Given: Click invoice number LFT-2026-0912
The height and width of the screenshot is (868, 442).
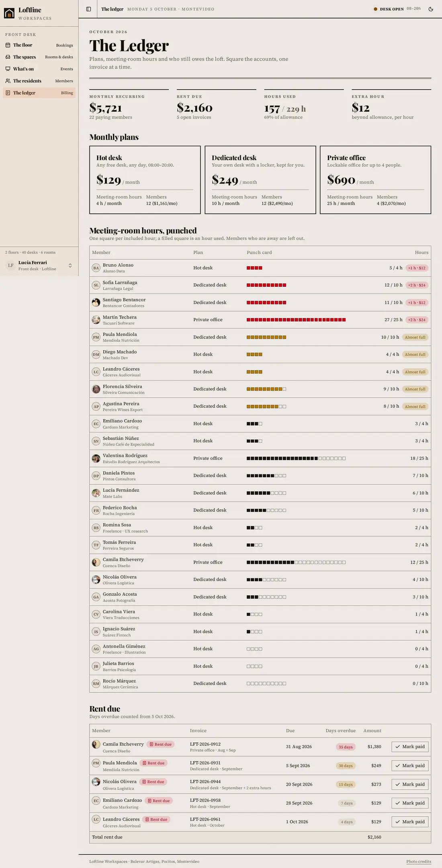Looking at the screenshot, I should point(205,744).
